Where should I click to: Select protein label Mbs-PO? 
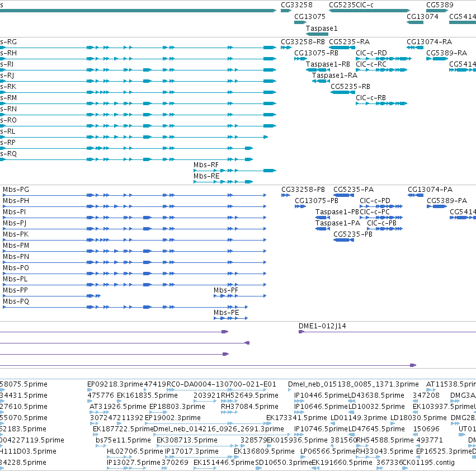click(x=16, y=268)
